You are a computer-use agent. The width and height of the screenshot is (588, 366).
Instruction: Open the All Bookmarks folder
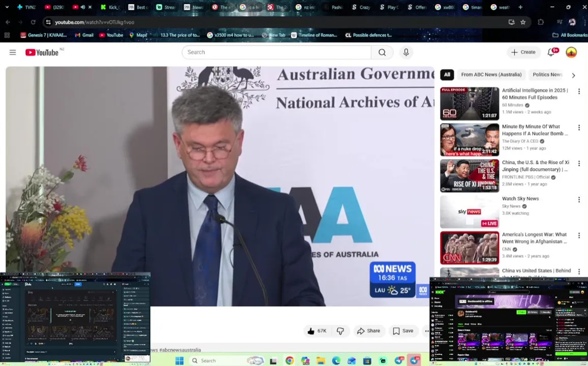click(x=570, y=35)
